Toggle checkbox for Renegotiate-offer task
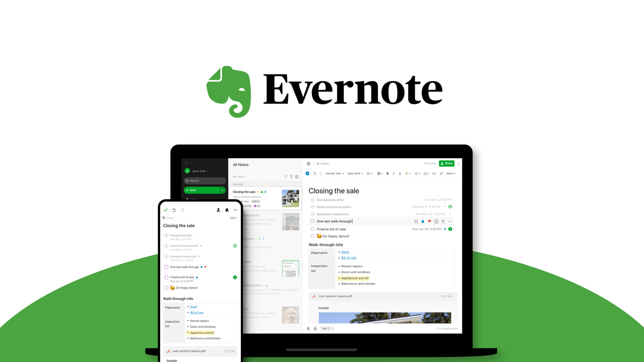The width and height of the screenshot is (644, 362). (312, 200)
